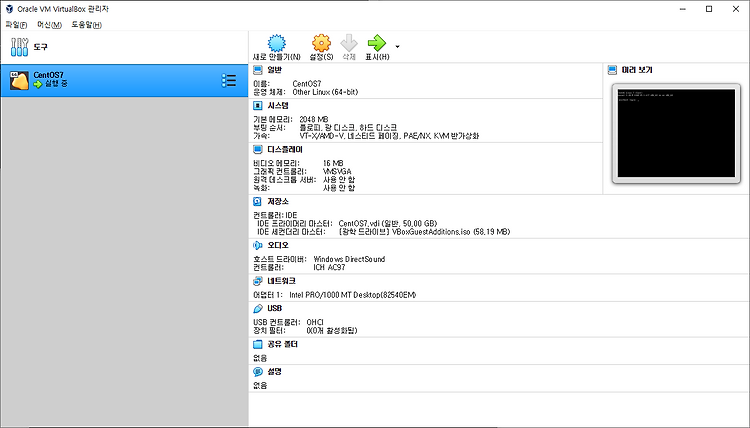Click the New (새로 만들기) toolbar icon

(276, 43)
